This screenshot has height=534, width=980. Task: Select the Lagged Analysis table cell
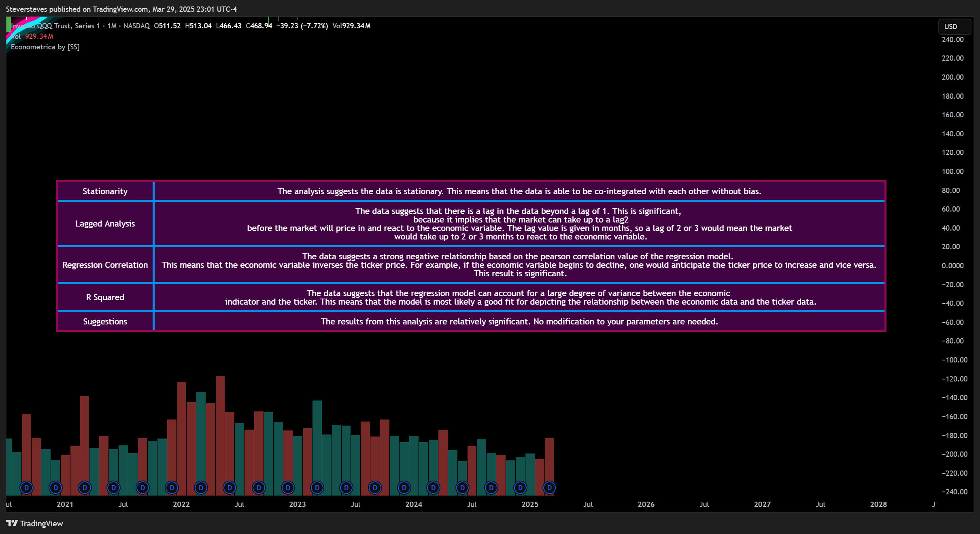coord(105,224)
